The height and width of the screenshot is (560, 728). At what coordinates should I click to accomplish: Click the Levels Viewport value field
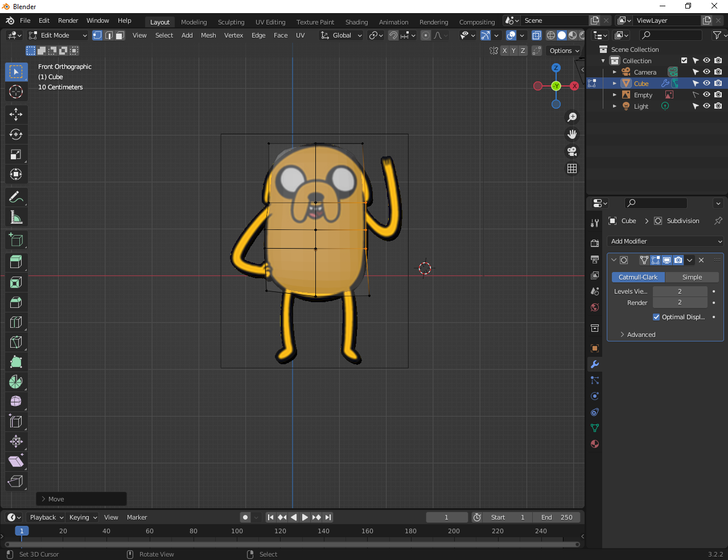click(x=680, y=291)
